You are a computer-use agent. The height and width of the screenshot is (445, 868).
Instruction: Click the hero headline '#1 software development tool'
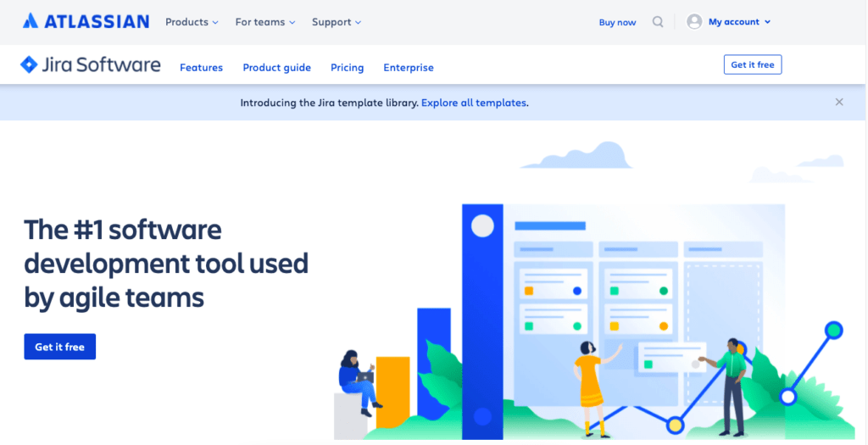(166, 264)
